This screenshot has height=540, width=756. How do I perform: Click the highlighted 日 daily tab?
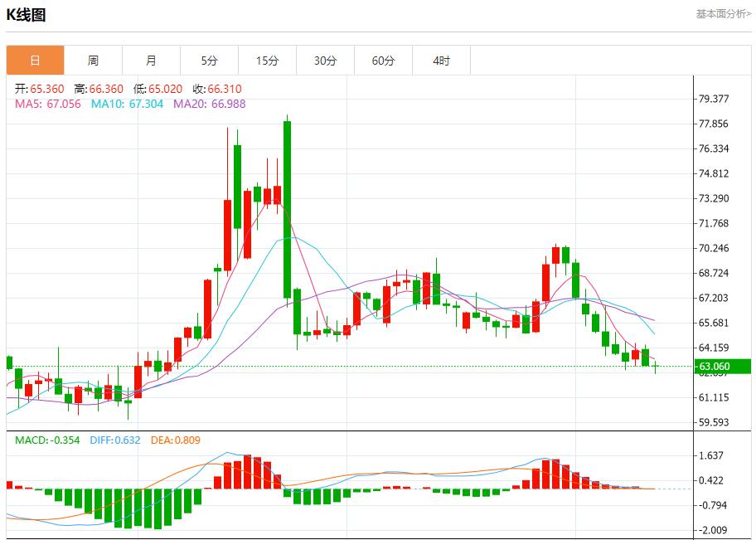[x=36, y=60]
